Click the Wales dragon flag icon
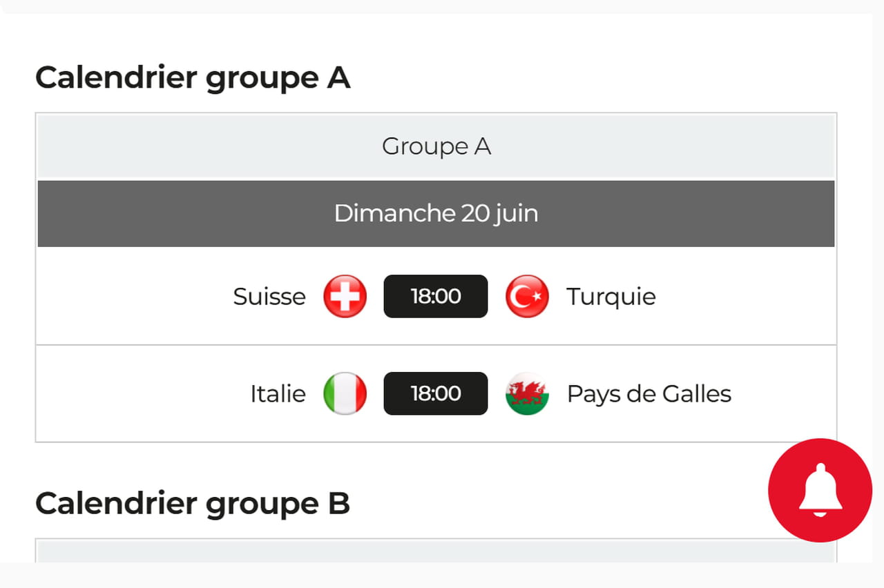Image resolution: width=884 pixels, height=588 pixels. [x=527, y=393]
